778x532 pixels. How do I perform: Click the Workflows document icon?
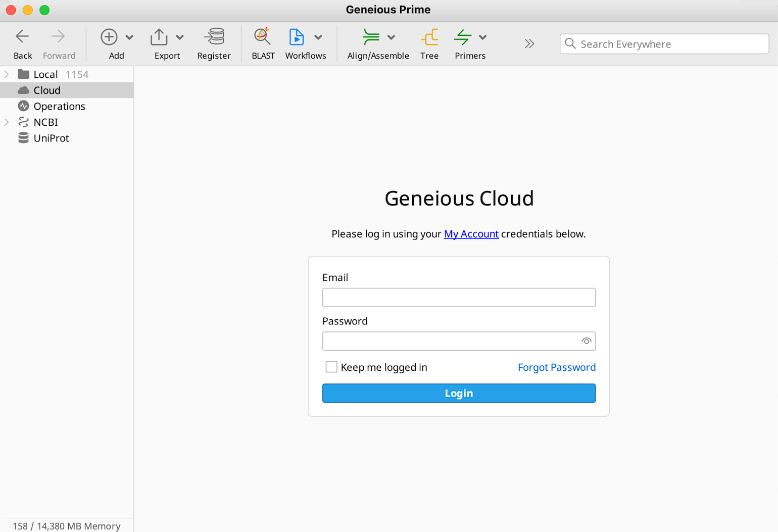click(x=297, y=37)
